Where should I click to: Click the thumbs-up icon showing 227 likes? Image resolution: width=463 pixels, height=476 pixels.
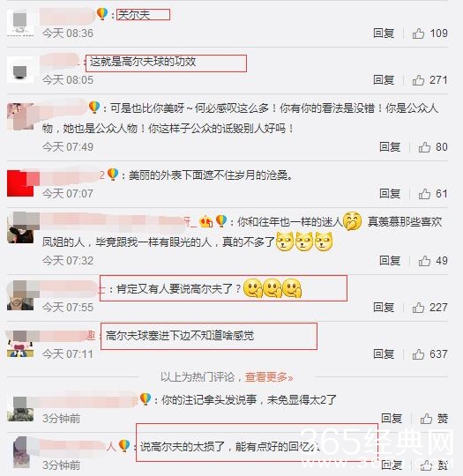(418, 308)
